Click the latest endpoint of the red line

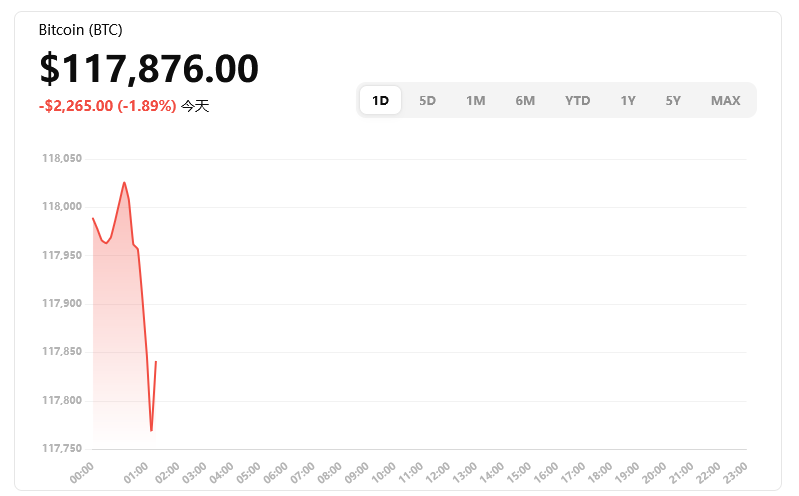point(156,362)
